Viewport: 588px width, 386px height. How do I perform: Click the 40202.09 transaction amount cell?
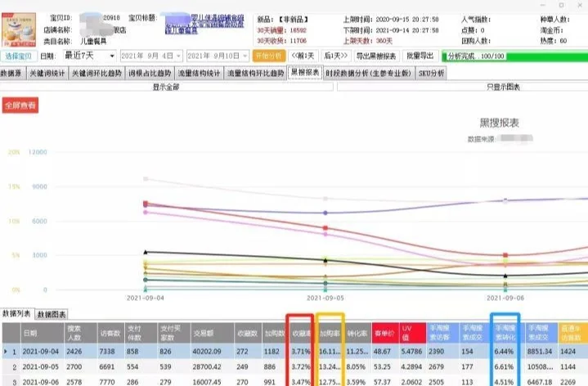[213, 352]
